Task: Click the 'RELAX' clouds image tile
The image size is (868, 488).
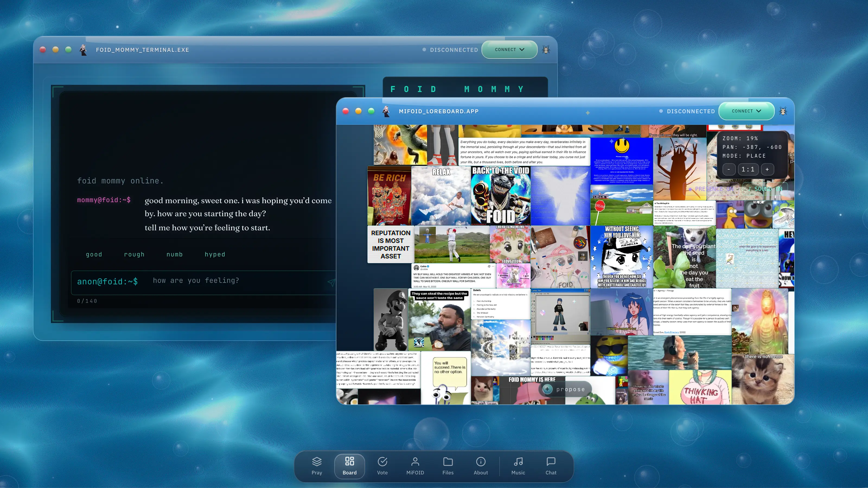Action: tap(441, 196)
